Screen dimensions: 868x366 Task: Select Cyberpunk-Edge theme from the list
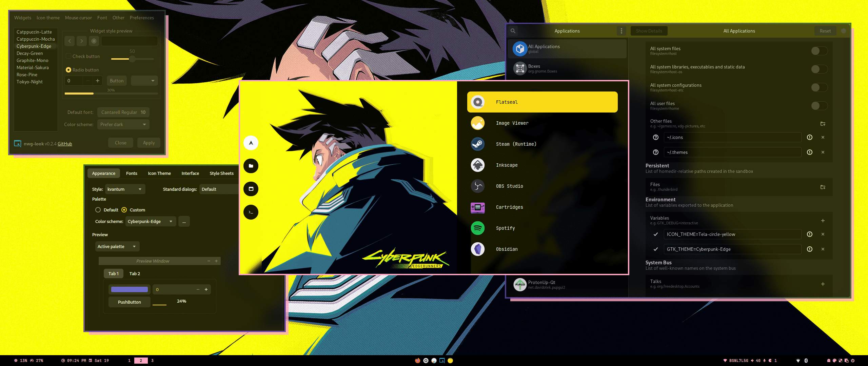(34, 45)
